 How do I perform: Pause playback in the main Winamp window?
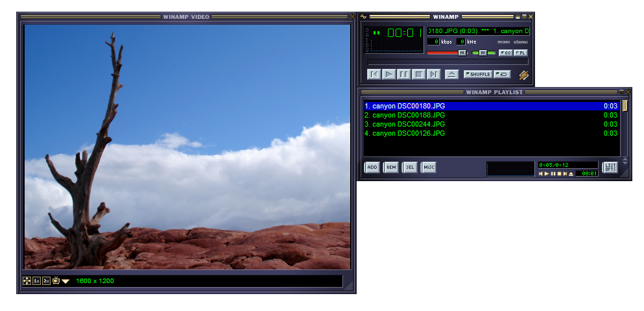pyautogui.click(x=404, y=74)
